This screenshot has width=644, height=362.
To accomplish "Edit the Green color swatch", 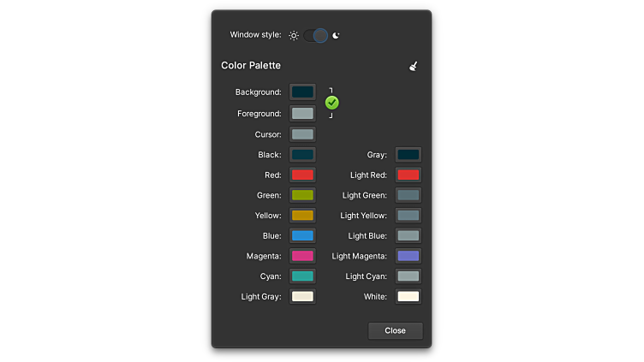I will coord(302,195).
